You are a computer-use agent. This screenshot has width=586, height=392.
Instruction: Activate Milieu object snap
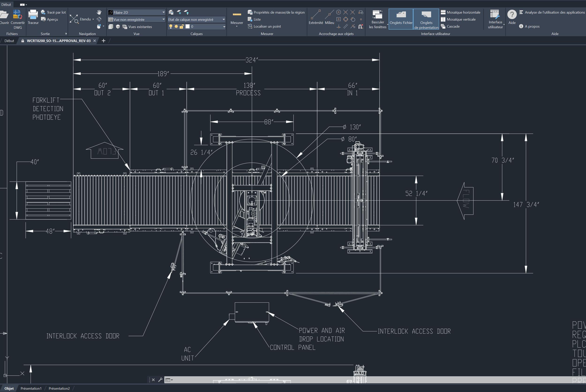329,15
